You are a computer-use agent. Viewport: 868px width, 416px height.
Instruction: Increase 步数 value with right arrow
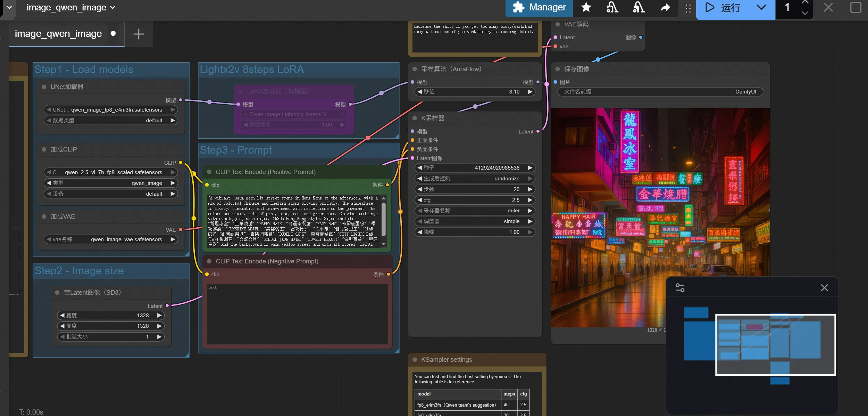(530, 189)
